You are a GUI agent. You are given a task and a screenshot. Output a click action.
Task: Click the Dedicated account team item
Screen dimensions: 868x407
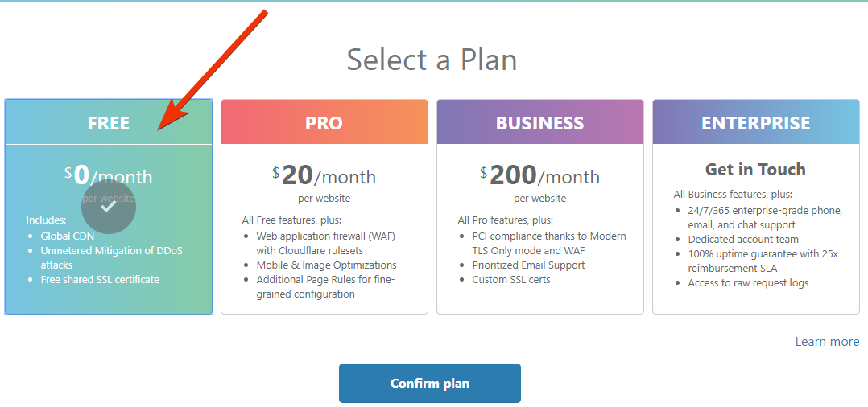point(743,240)
